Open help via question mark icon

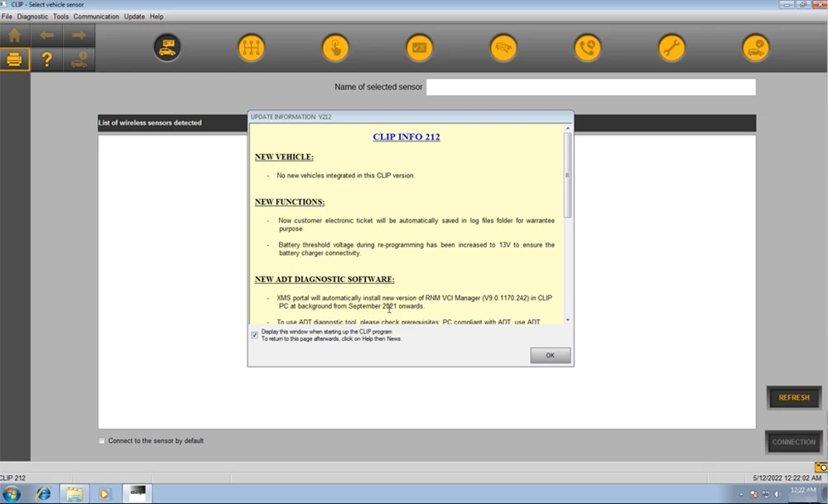pyautogui.click(x=46, y=59)
